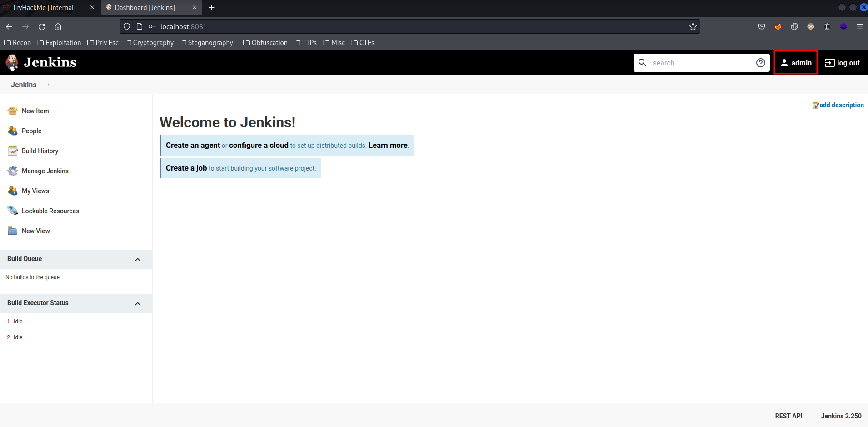Open New View from sidebar

point(36,231)
